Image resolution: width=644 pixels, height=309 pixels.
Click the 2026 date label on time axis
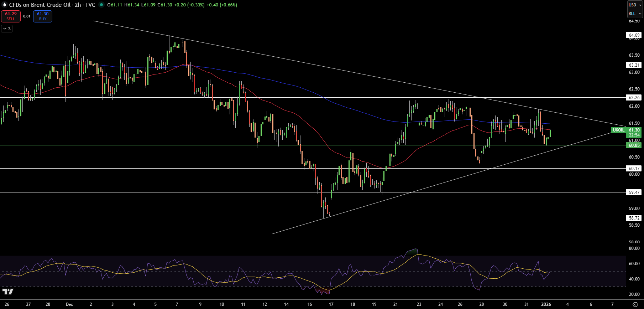(x=546, y=304)
